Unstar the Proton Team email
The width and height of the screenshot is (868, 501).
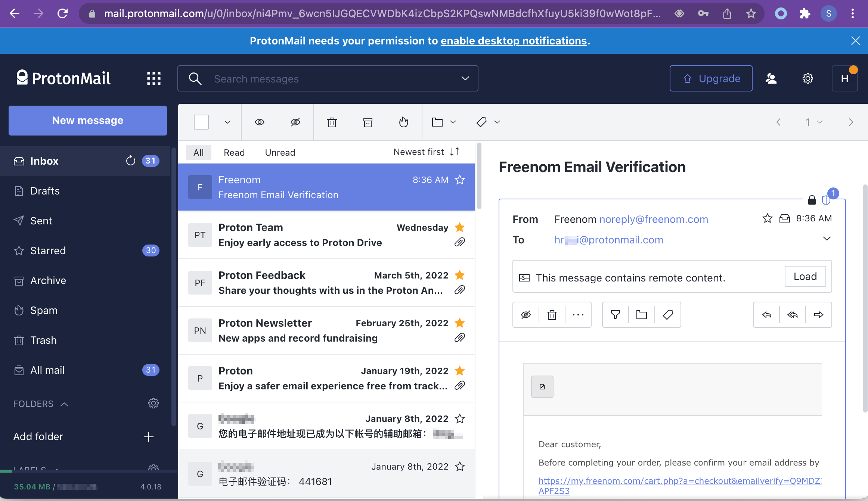[x=460, y=227]
